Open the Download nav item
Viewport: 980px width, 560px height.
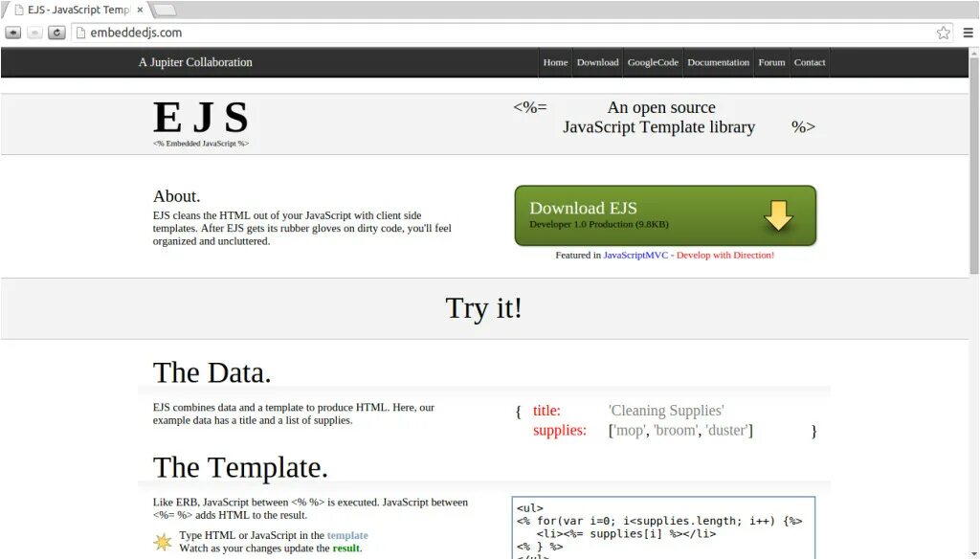(x=597, y=62)
